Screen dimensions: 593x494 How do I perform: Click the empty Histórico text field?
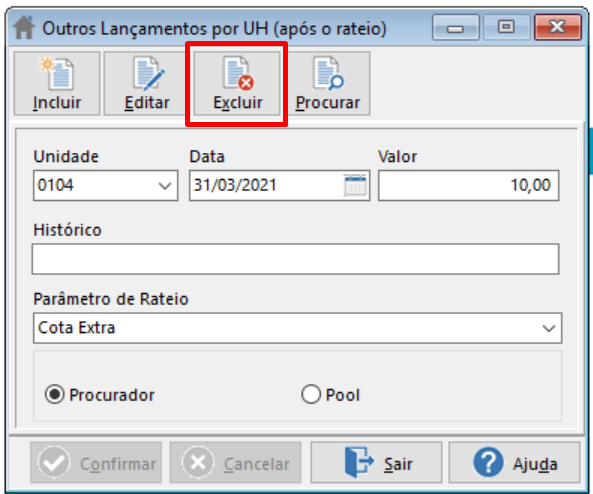295,259
